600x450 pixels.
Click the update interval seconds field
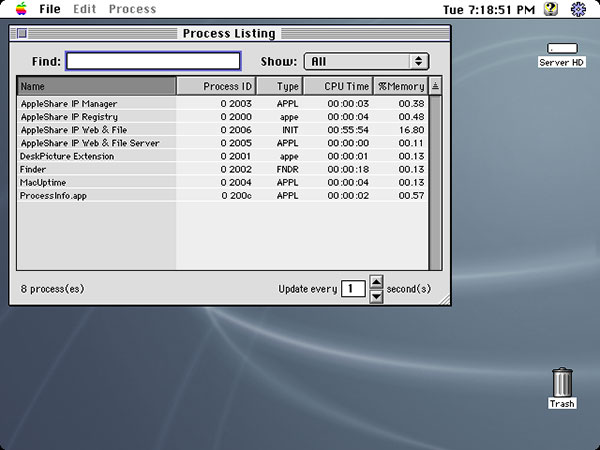click(353, 289)
